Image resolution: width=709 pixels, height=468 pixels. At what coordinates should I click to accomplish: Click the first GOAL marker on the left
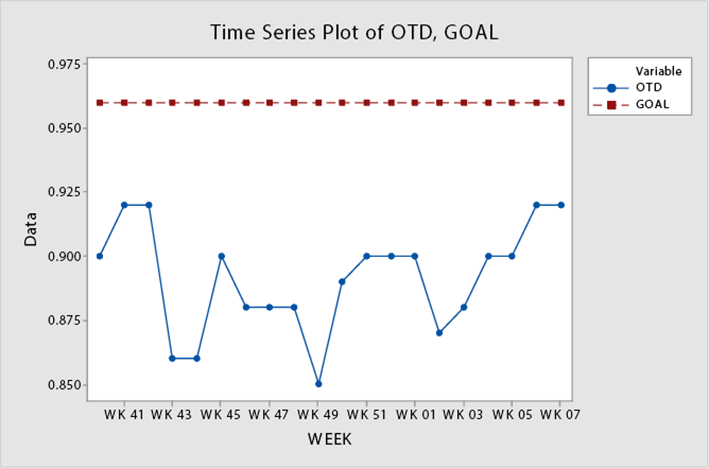[100, 102]
